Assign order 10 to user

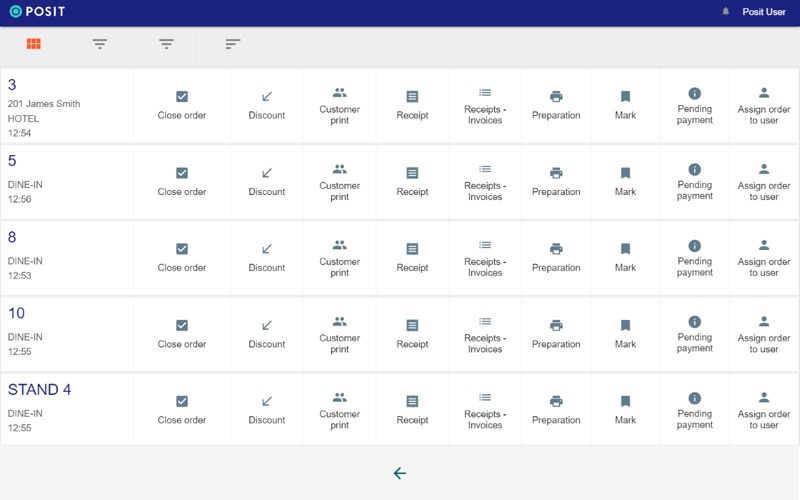click(764, 335)
